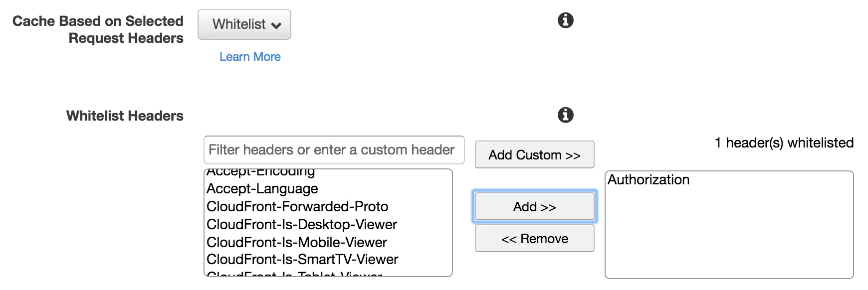
Task: Select Accept-Encoding in the headers list
Action: click(261, 172)
